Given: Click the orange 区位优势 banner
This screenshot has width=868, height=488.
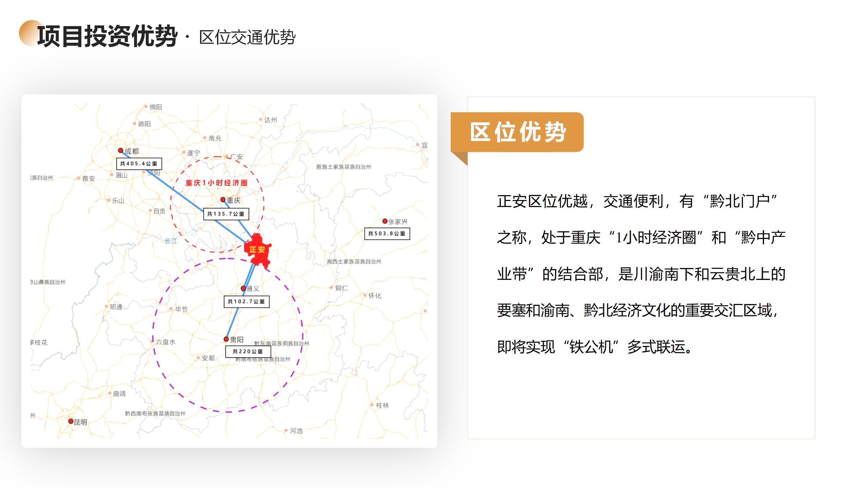Looking at the screenshot, I should click(517, 132).
